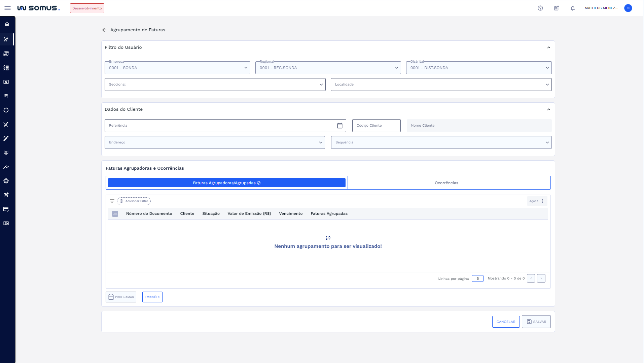Click the credit card icon in the sidebar
644x363 pixels.
click(x=6, y=209)
